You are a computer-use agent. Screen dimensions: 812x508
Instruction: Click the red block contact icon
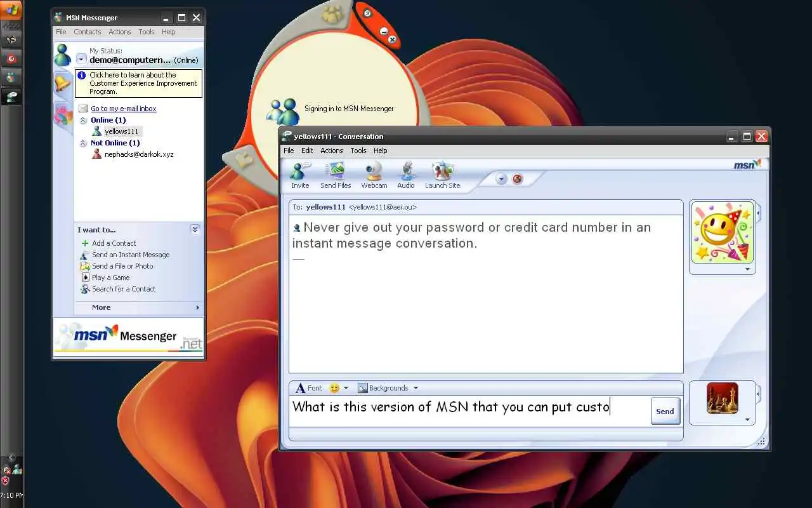click(x=518, y=179)
